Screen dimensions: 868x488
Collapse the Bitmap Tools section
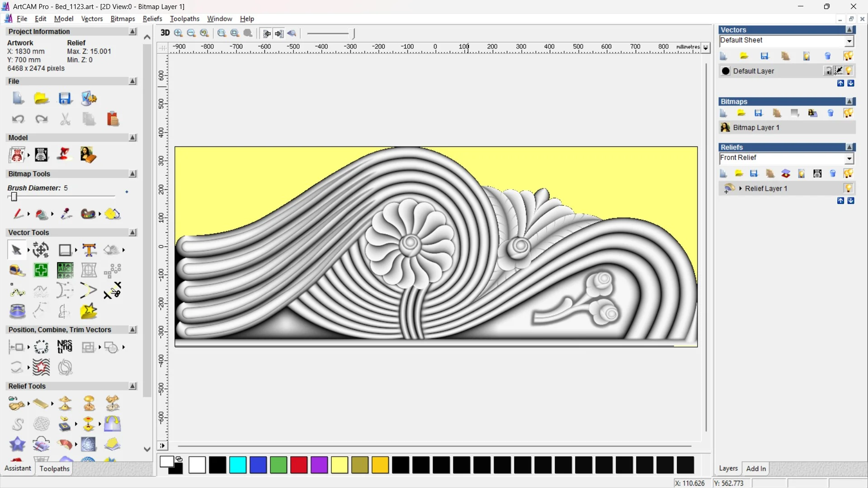point(132,174)
